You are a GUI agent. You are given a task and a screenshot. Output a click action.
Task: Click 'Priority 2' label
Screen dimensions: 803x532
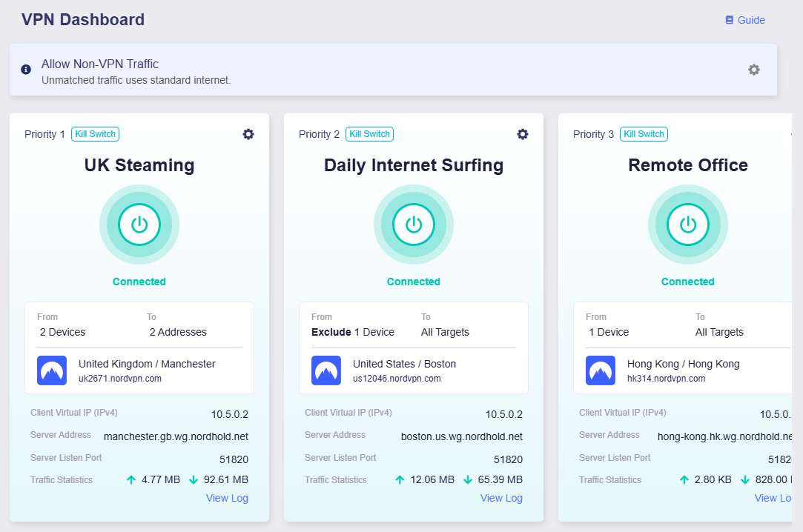319,134
